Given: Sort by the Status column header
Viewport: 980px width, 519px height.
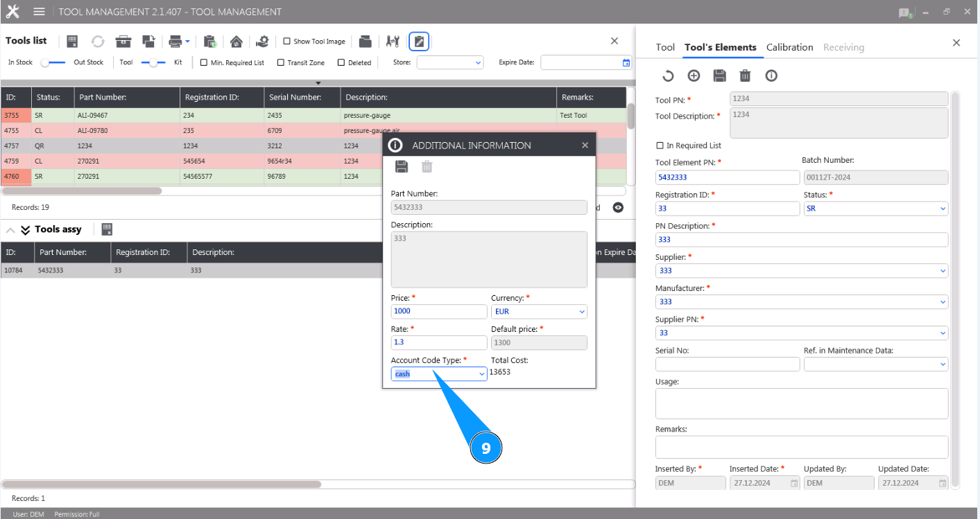Looking at the screenshot, I should (53, 98).
